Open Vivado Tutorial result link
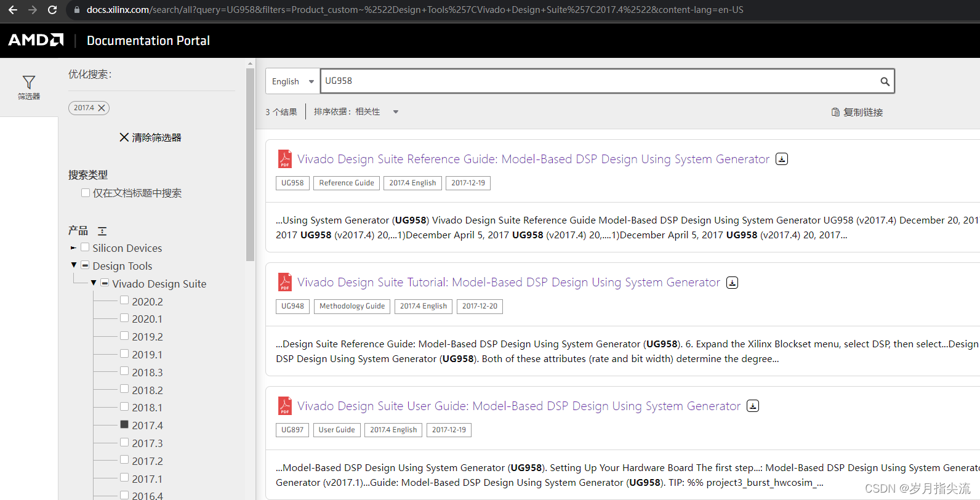 (x=508, y=282)
